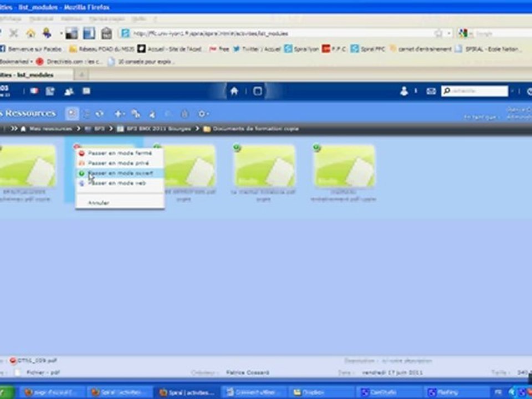Open the user profile icon near search

click(404, 91)
